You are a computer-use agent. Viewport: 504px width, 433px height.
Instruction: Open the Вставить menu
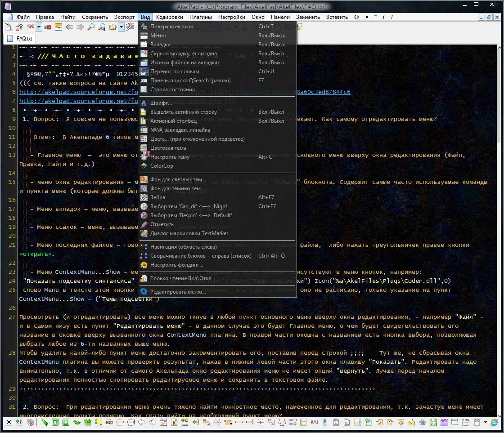337,17
